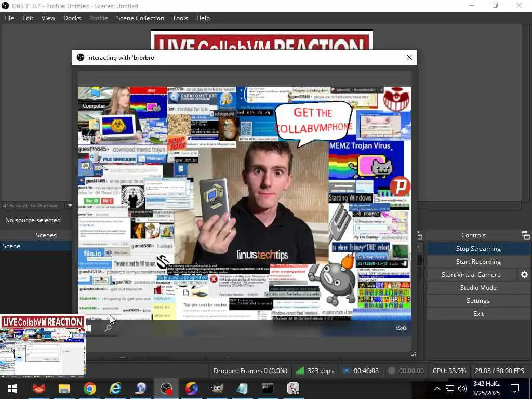Open the Tools menu

[x=180, y=18]
